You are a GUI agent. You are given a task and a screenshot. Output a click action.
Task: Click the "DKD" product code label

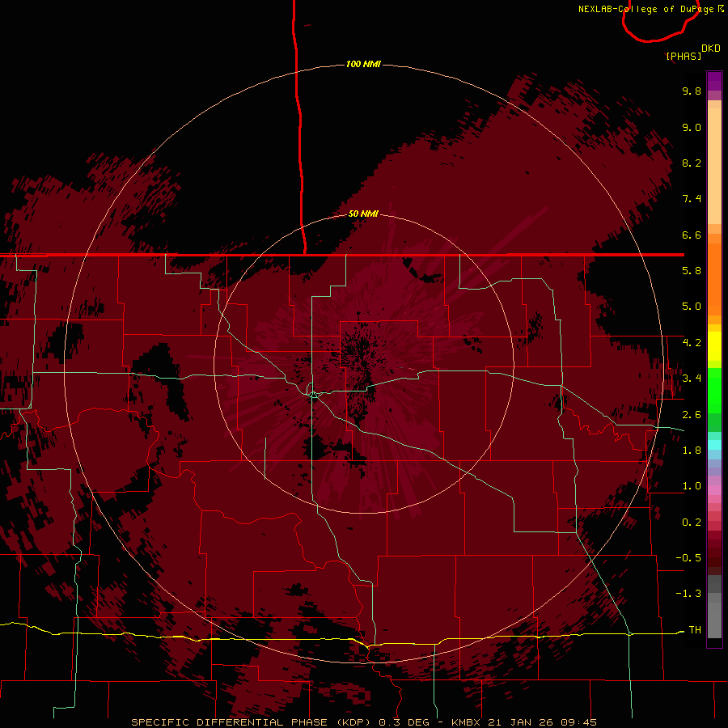[711, 49]
